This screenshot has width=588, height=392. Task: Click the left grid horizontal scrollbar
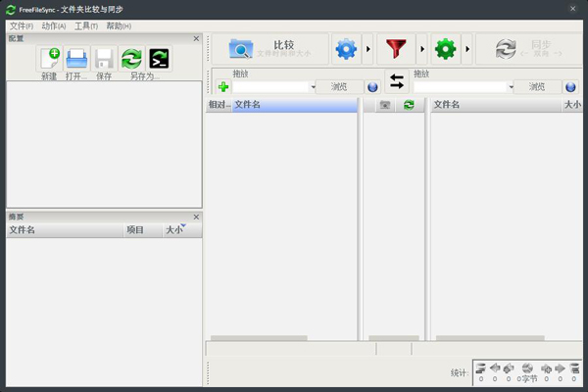coord(259,338)
